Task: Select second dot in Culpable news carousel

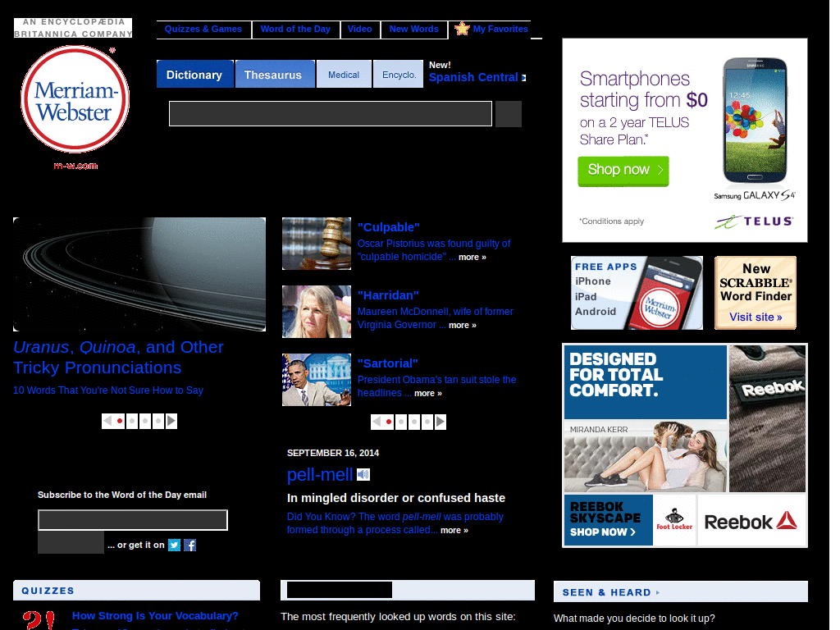Action: tap(401, 422)
